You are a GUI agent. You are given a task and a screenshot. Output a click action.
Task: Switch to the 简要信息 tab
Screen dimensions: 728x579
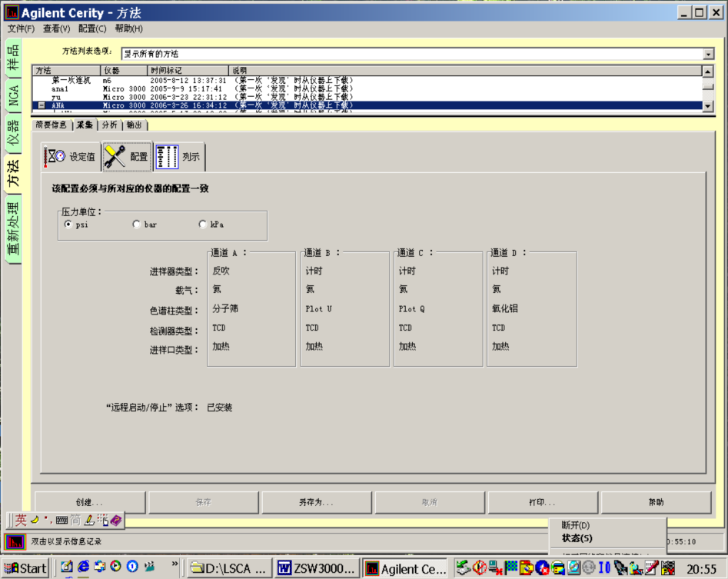52,125
